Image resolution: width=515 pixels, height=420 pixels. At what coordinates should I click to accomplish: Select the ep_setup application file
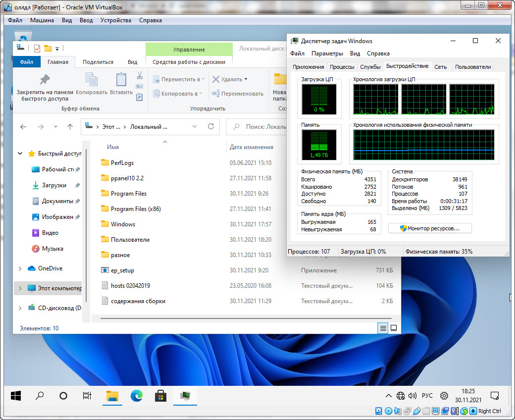122,270
